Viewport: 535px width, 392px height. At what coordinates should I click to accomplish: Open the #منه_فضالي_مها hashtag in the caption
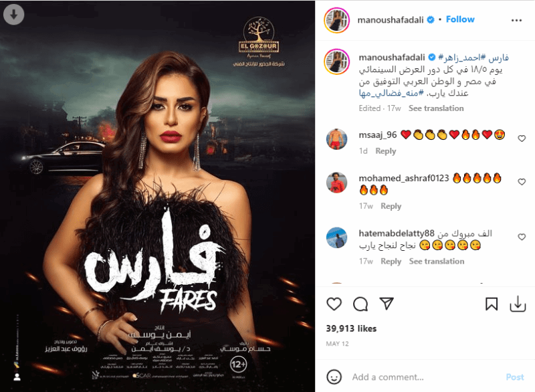391,93
